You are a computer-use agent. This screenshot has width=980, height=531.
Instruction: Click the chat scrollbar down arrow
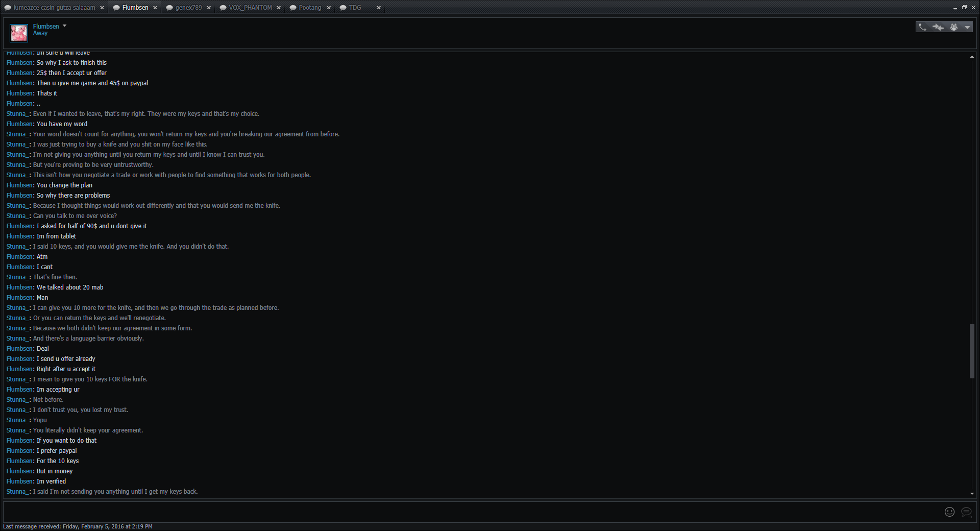coord(972,494)
